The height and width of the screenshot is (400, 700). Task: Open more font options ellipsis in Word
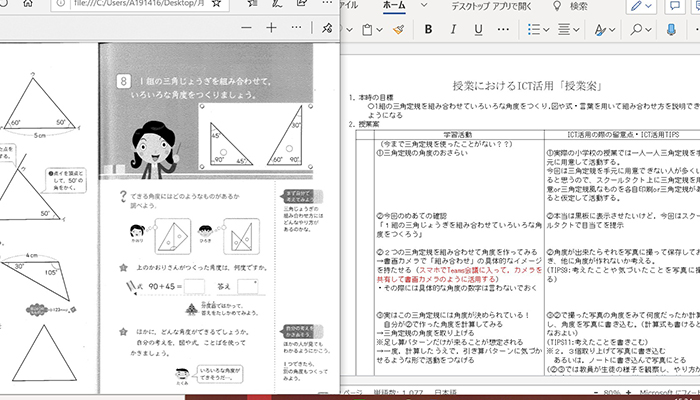[x=503, y=29]
